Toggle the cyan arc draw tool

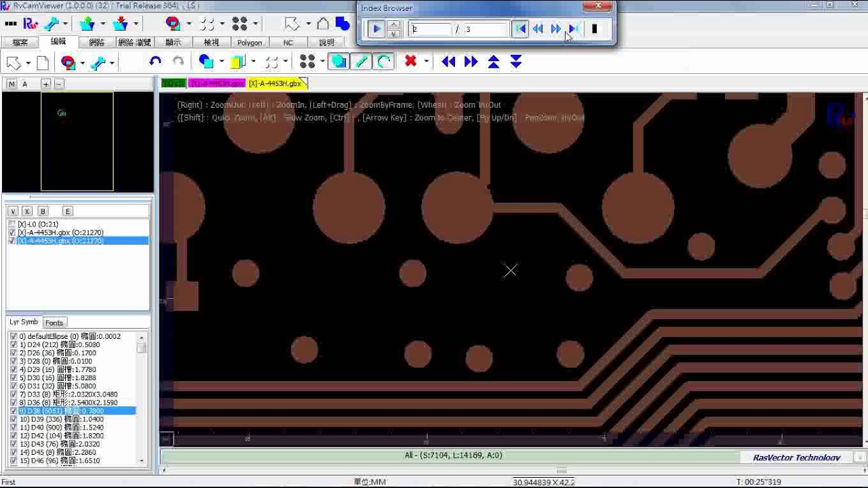pos(384,62)
